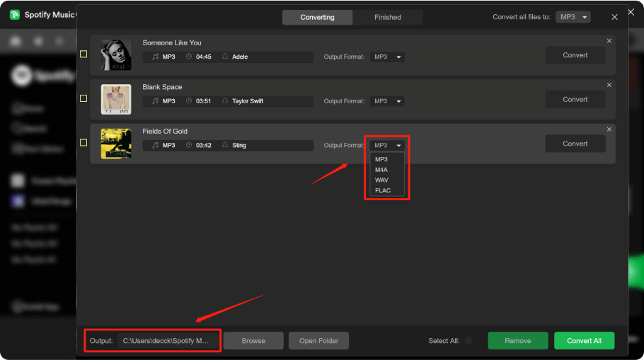Click the clock duration icon for Blank Space
The height and width of the screenshot is (360, 644).
click(x=189, y=100)
